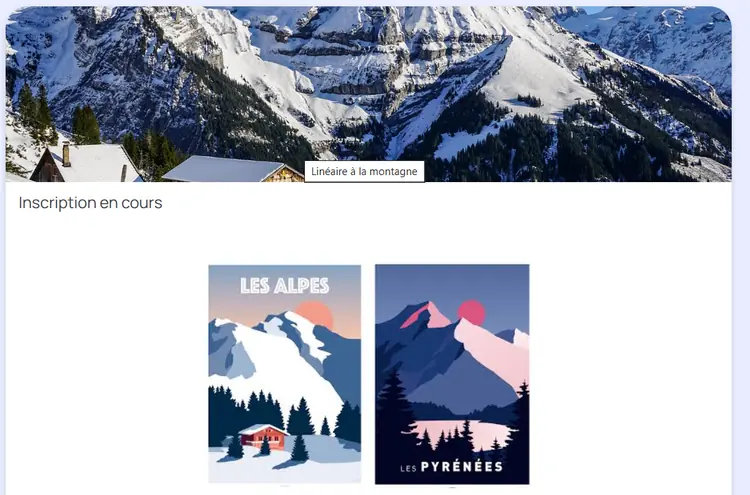Click the 'LES ALPES' title text on poster
The image size is (750, 495).
pyautogui.click(x=285, y=286)
